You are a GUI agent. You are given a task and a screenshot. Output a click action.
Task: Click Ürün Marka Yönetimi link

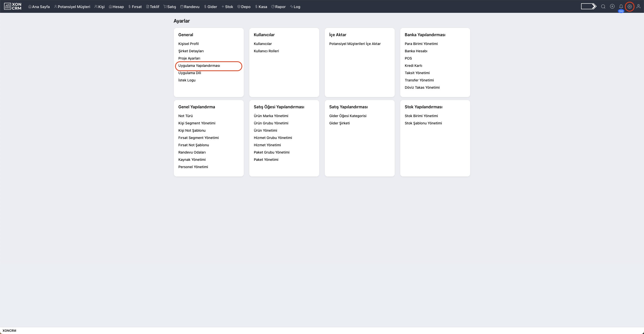(x=271, y=116)
